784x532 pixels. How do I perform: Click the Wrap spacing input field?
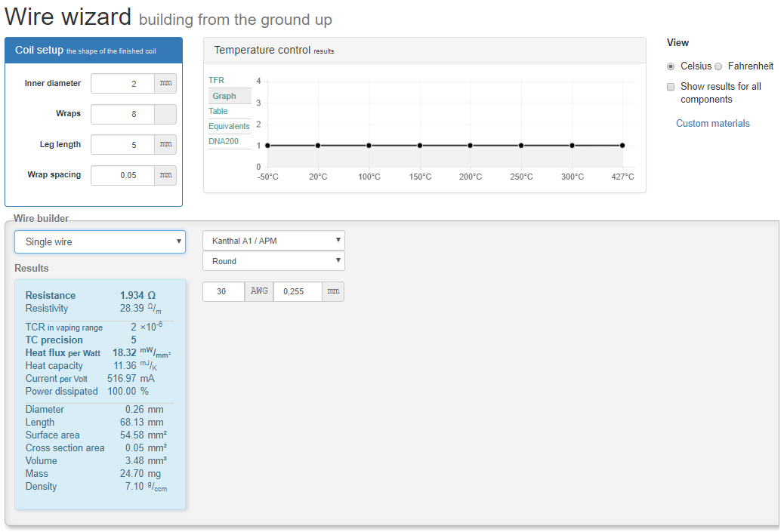[x=122, y=175]
